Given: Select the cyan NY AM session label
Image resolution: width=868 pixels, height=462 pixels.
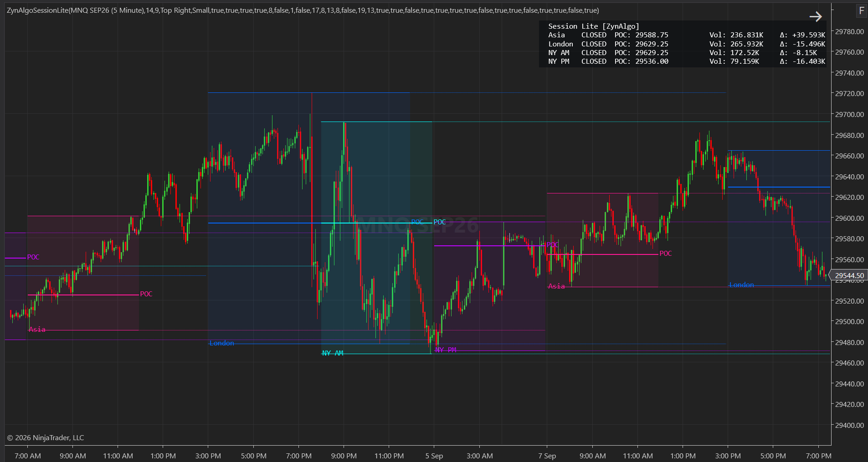Looking at the screenshot, I should click(333, 353).
